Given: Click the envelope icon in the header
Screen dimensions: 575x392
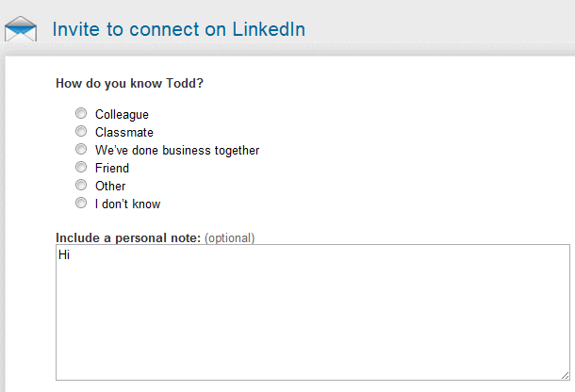Looking at the screenshot, I should pos(21,30).
